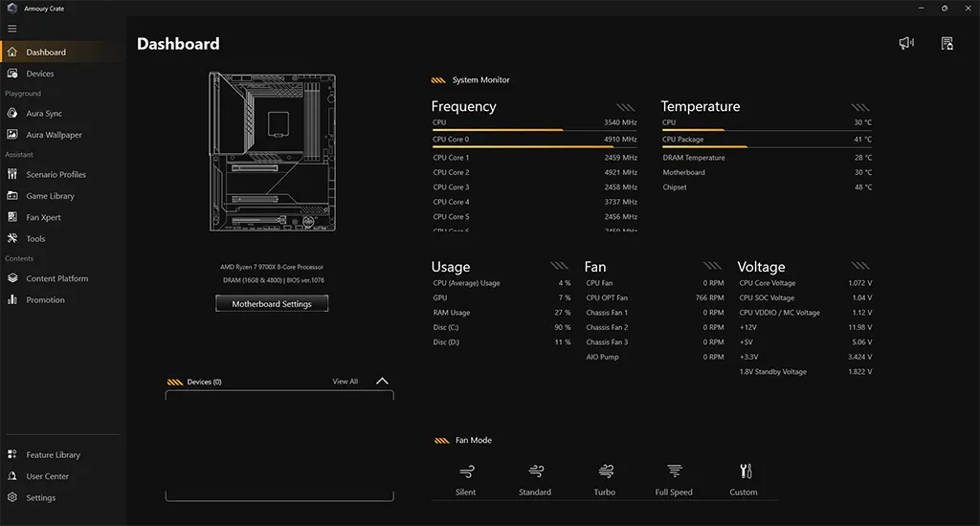Click the Motherboard Settings button
980x526 pixels.
click(x=272, y=303)
